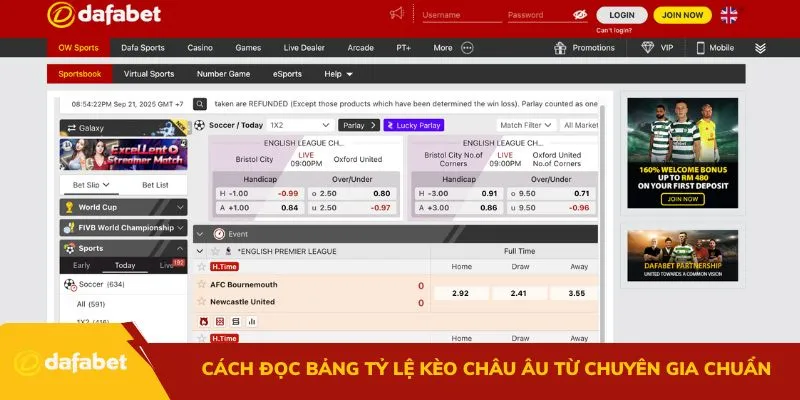
Task: Click the VIP diamond icon
Action: coord(648,47)
